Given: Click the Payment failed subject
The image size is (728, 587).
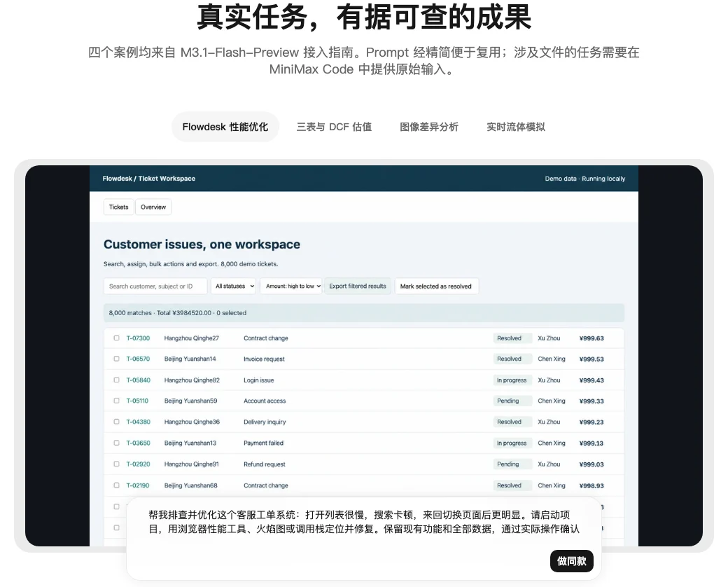Looking at the screenshot, I should (263, 443).
